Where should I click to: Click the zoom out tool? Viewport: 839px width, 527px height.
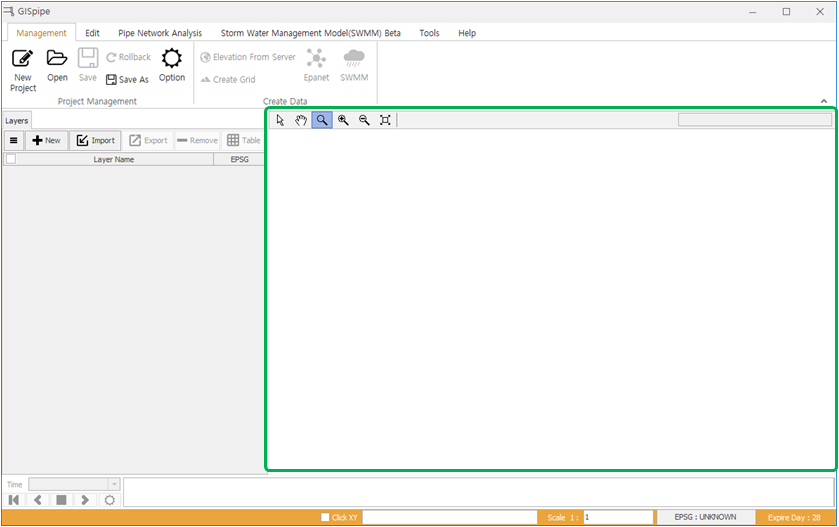[x=364, y=120]
